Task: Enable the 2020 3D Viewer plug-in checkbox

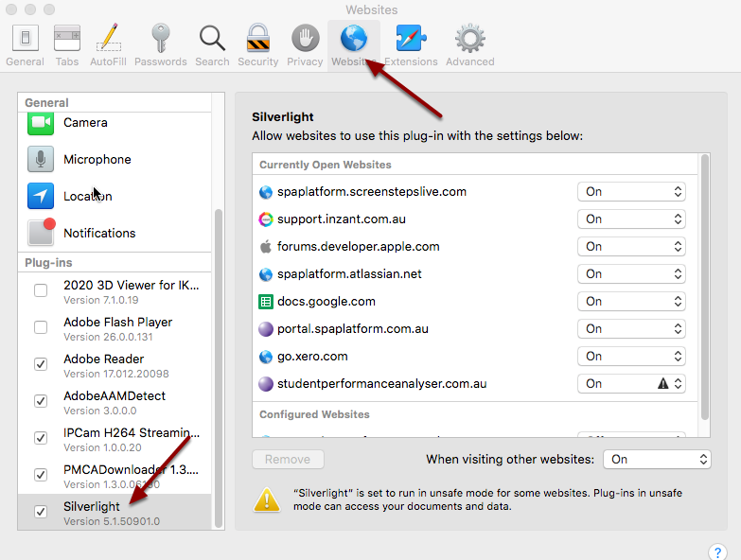Action: coord(41,290)
